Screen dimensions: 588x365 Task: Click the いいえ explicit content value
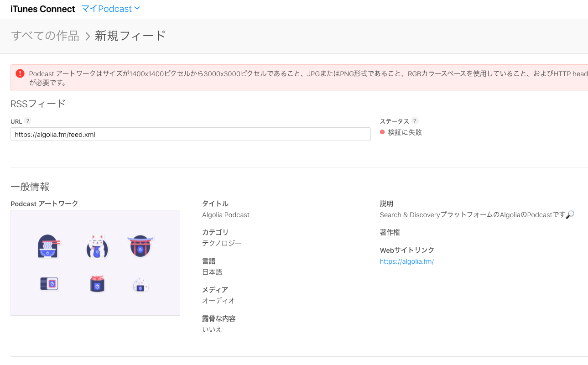tap(212, 329)
